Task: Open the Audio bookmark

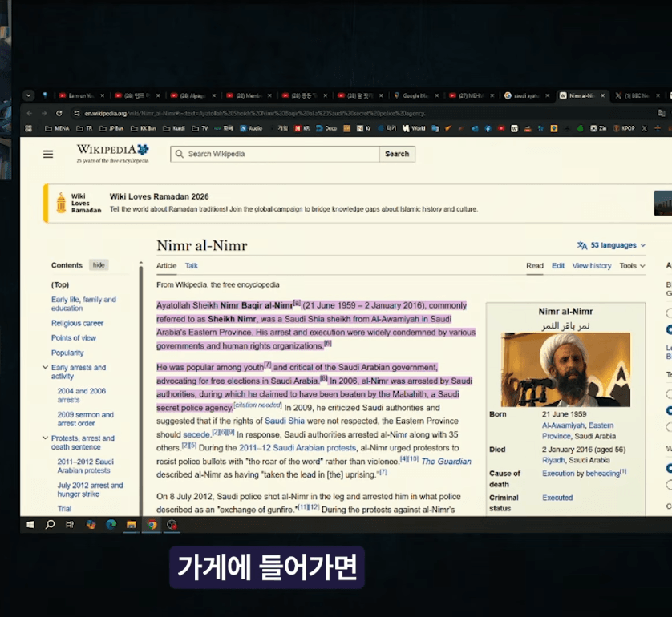Action: click(x=251, y=128)
